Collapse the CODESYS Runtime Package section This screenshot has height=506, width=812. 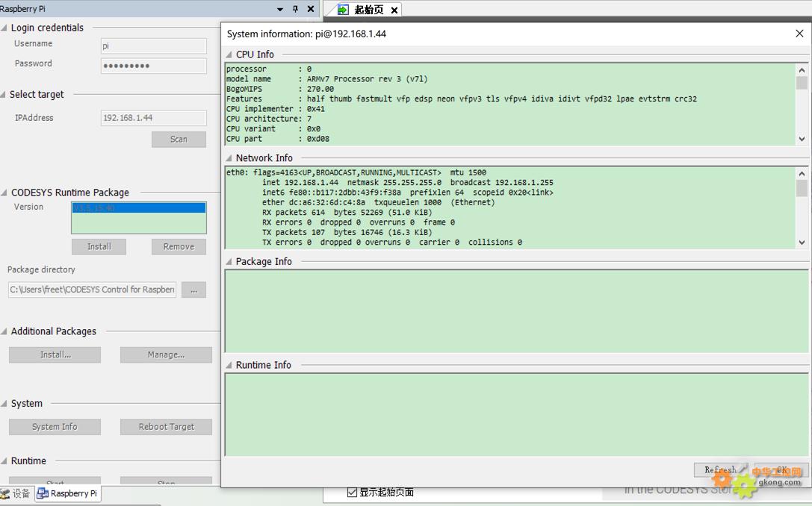pyautogui.click(x=4, y=193)
